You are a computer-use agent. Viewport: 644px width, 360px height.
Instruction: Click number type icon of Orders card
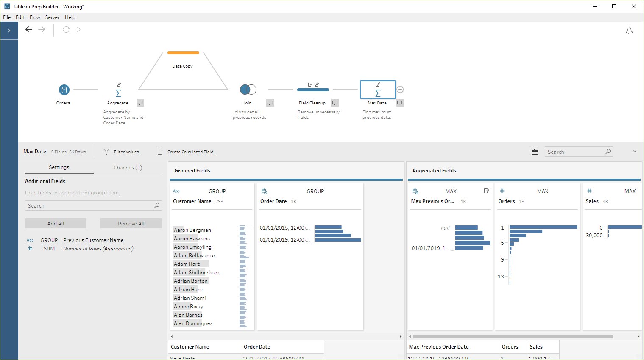click(x=502, y=191)
